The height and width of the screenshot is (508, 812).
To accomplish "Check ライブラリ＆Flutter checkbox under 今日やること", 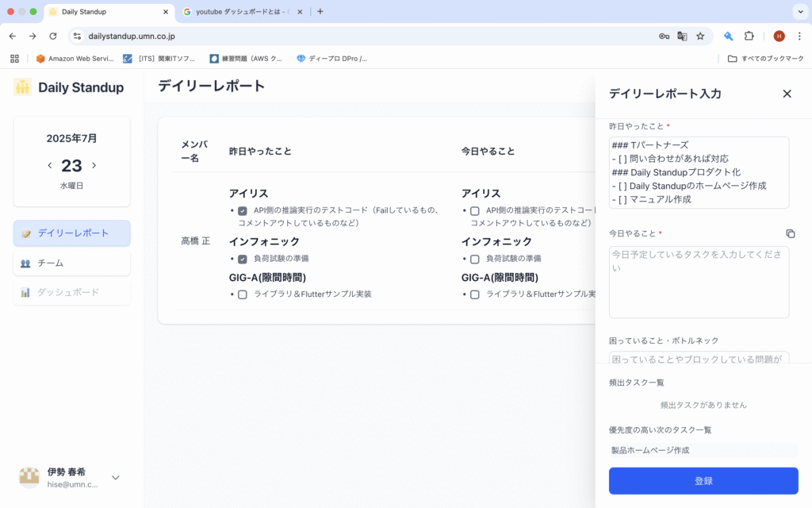I will 474,295.
